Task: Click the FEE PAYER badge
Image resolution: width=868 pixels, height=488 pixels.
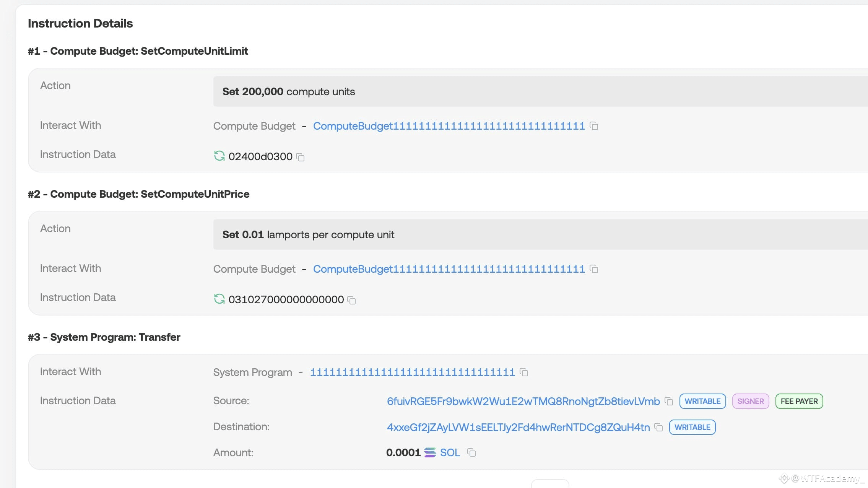Action: 799,401
